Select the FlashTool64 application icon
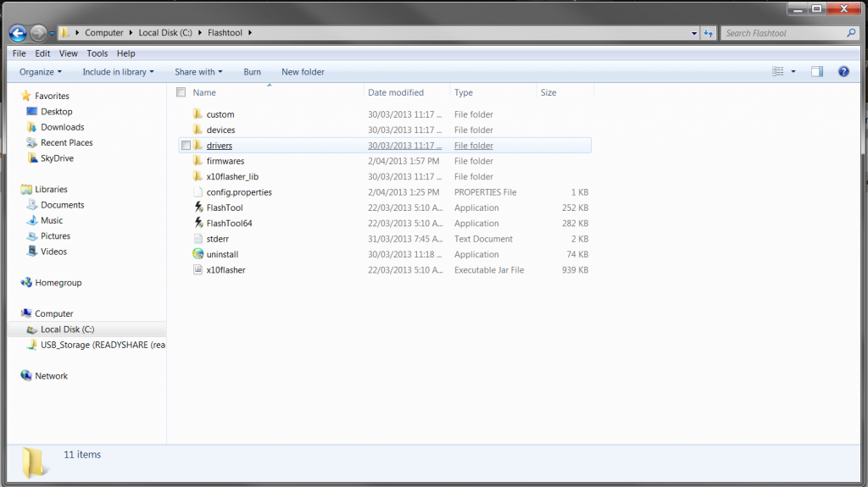This screenshot has height=487, width=868. click(198, 223)
